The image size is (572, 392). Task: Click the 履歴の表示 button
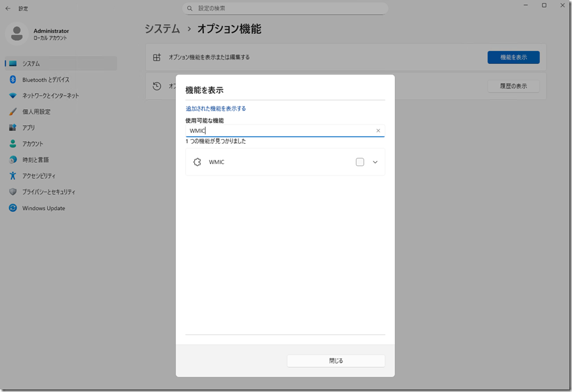pyautogui.click(x=513, y=86)
